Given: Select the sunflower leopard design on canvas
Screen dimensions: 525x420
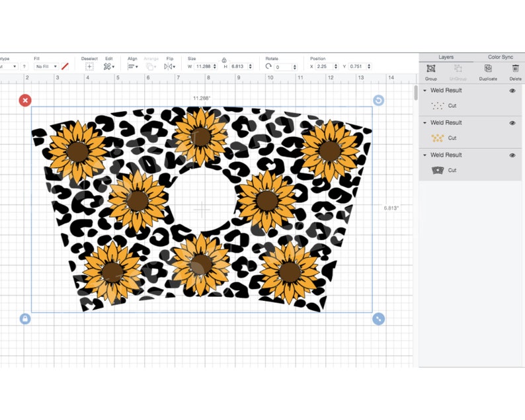Looking at the screenshot, I should 202,209.
